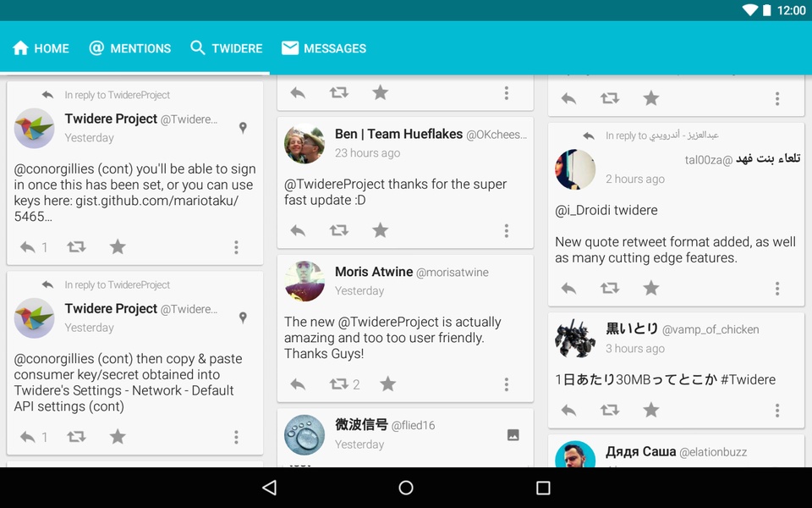
Task: Open overflow menu on tal00za's tweet
Action: point(777,288)
